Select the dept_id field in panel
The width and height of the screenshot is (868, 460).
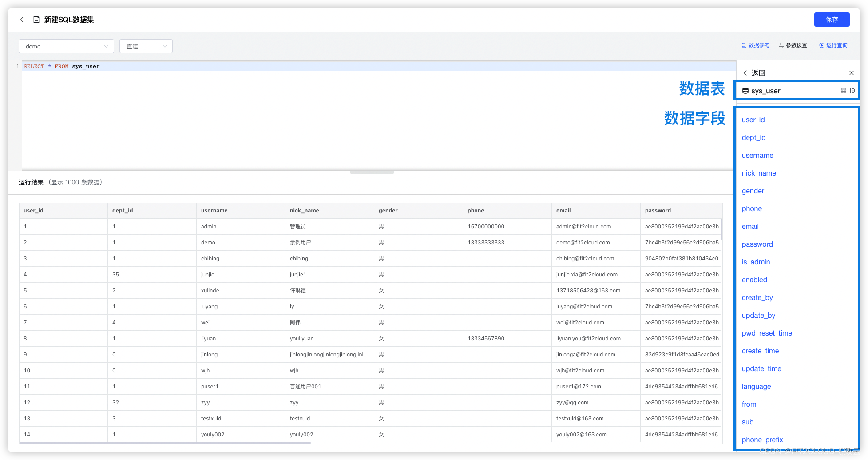[x=753, y=138]
